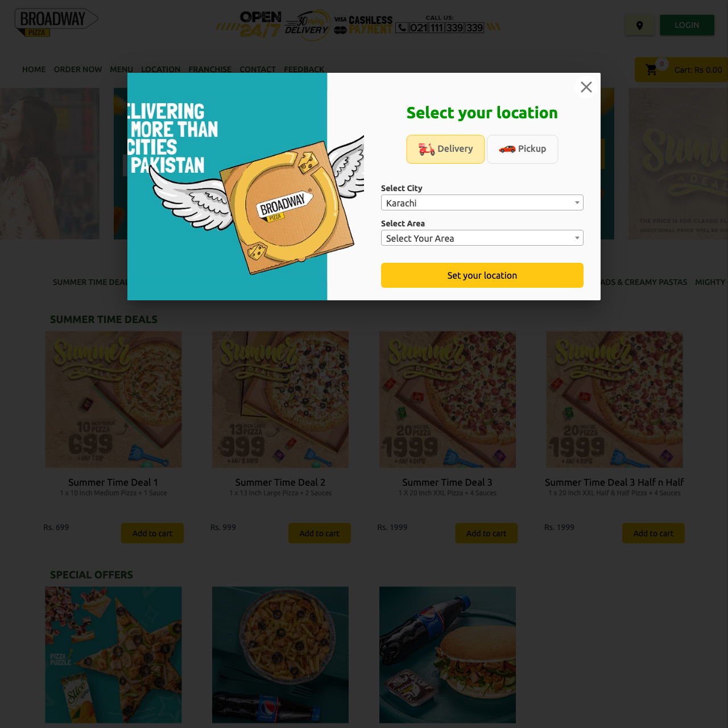Click the green LOGIN button
This screenshot has width=728, height=728.
(x=686, y=25)
